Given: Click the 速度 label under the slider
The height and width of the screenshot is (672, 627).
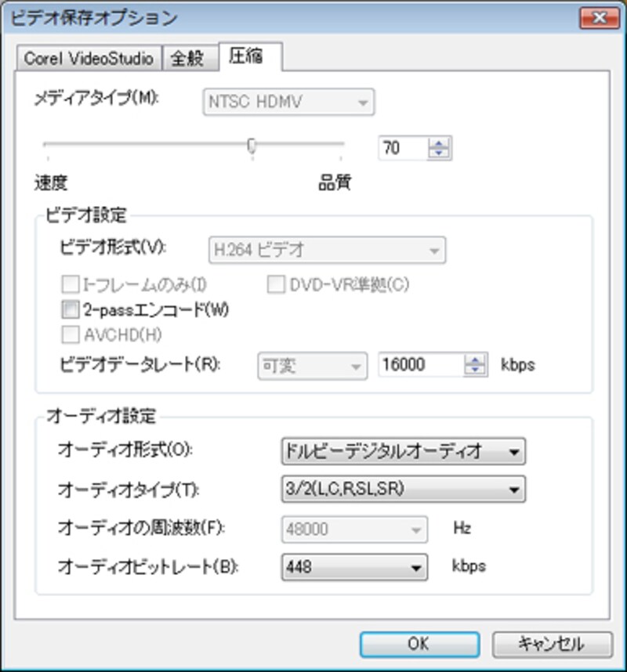Looking at the screenshot, I should click(x=51, y=183).
